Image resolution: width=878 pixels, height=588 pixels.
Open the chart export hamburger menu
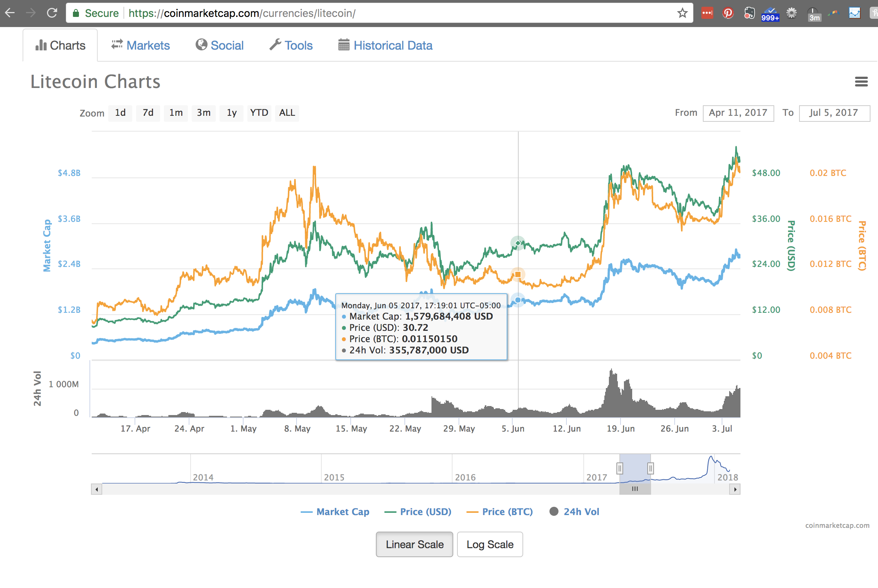[x=861, y=82]
